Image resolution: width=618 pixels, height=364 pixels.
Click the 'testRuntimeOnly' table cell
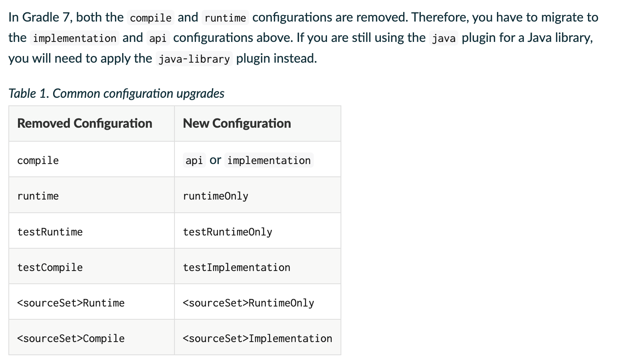(x=257, y=231)
